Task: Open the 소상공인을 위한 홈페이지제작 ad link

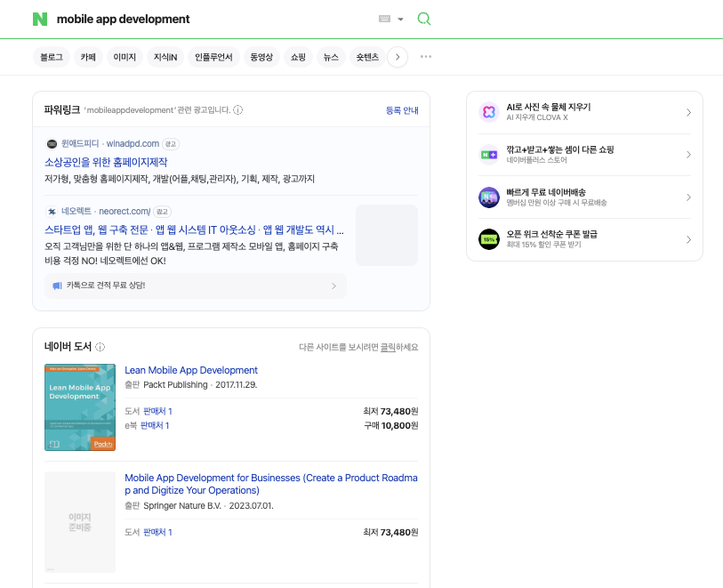Action: pyautogui.click(x=106, y=162)
